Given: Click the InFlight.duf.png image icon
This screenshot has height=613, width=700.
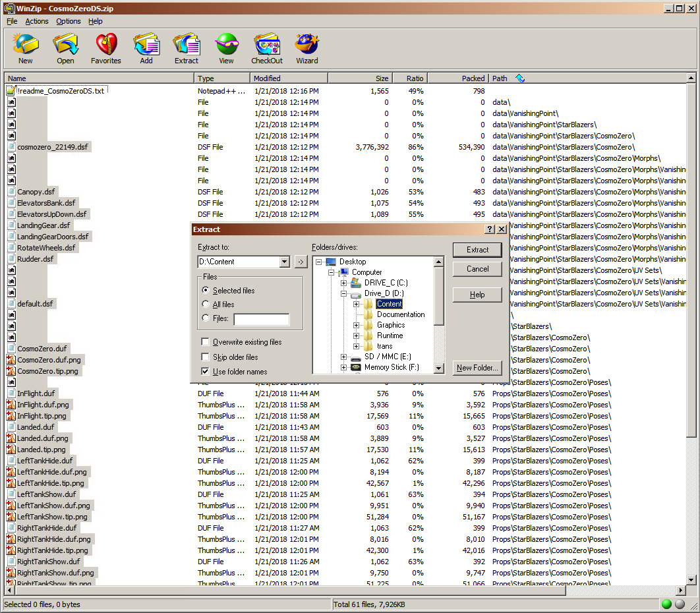Looking at the screenshot, I should click(x=11, y=405).
